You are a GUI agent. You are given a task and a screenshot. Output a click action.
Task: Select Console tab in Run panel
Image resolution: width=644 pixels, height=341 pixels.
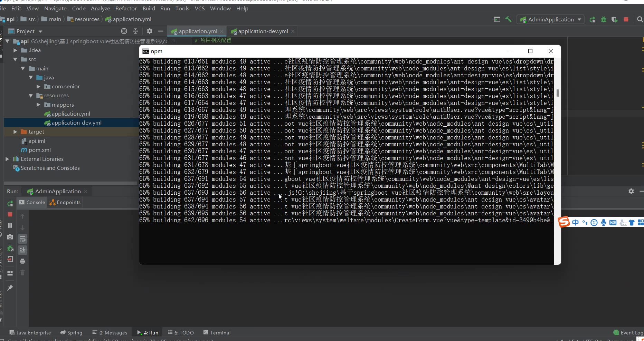pos(32,202)
